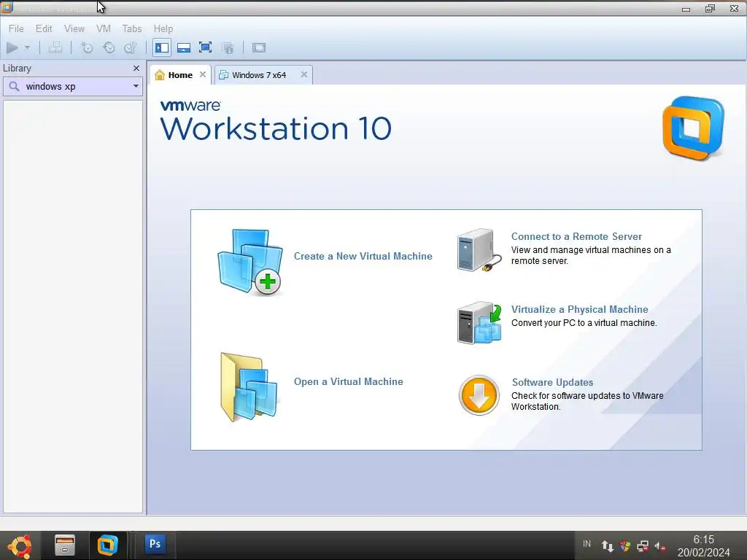Click the Software Updates download arrow icon
This screenshot has height=560, width=747.
tap(479, 395)
